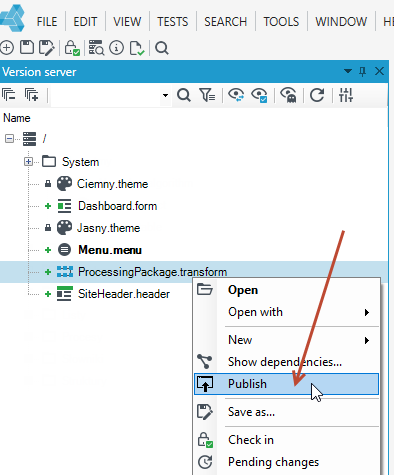Open the SEARCH menu
This screenshot has height=475, width=394.
pyautogui.click(x=225, y=22)
